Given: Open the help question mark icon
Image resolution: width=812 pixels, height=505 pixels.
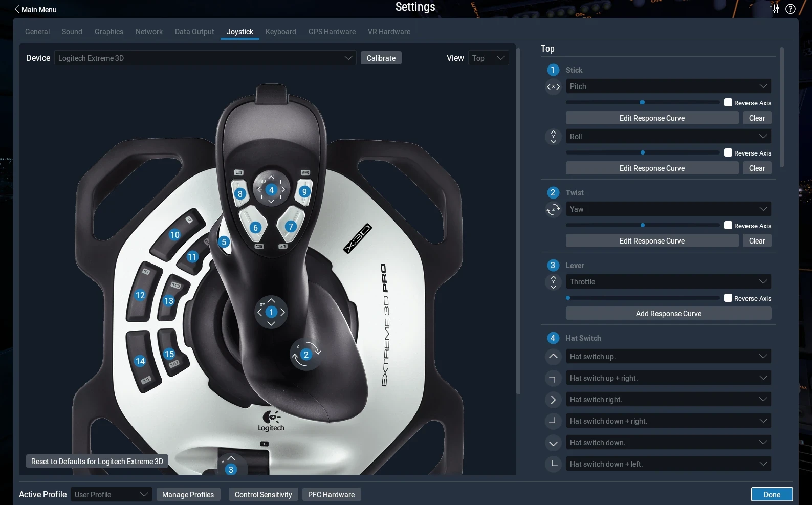Looking at the screenshot, I should [791, 9].
